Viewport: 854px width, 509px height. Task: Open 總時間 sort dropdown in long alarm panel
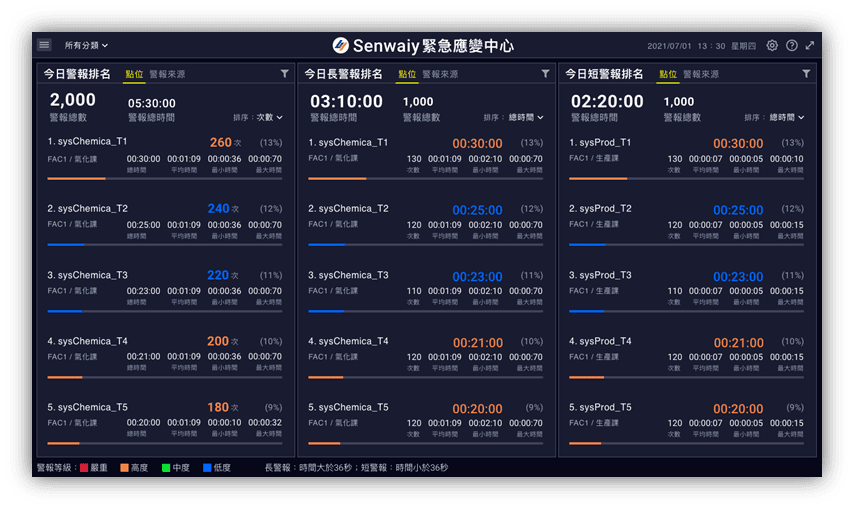point(526,117)
